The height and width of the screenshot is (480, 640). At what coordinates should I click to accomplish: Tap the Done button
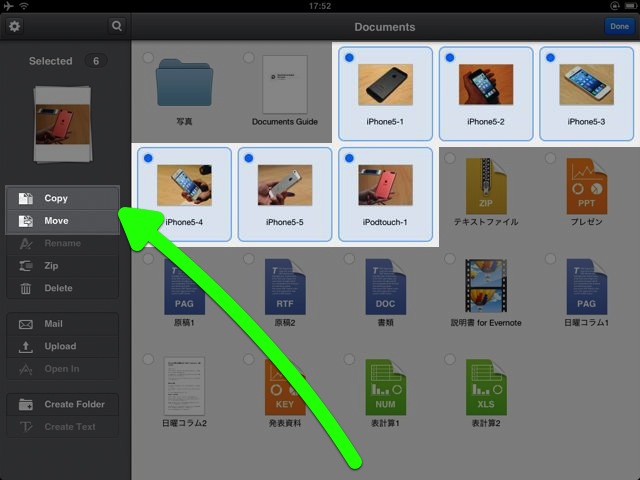619,27
